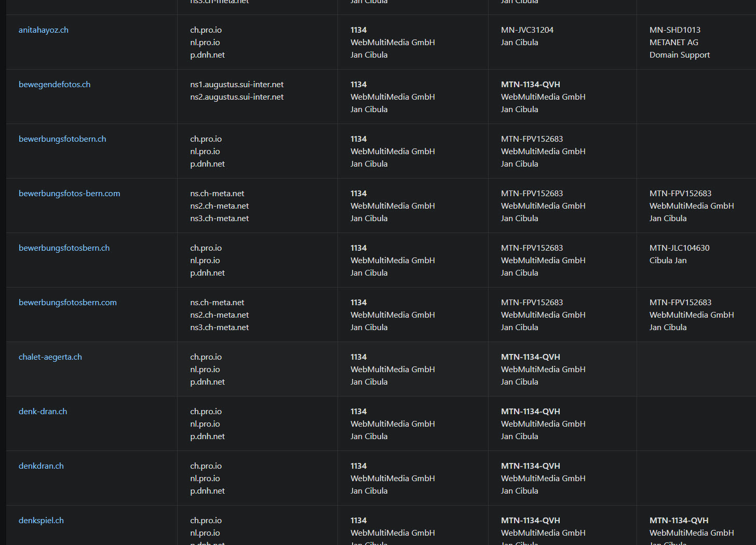Click MTN-1134-QVH handle in bewegendefotos.ch row
Screen dimensions: 756x545
click(530, 85)
